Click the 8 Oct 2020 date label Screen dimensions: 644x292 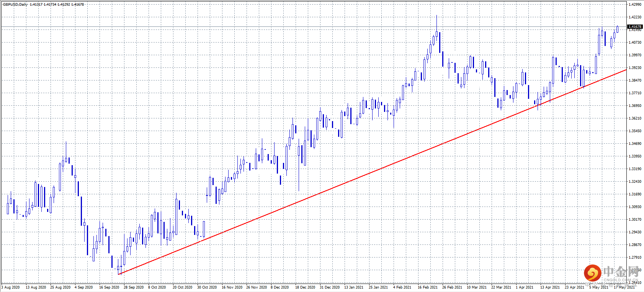[157, 287]
